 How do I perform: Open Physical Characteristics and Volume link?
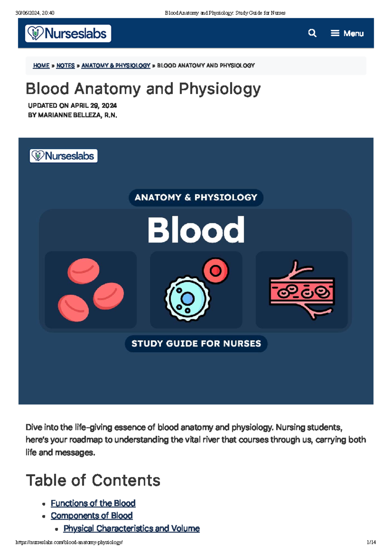(x=132, y=528)
